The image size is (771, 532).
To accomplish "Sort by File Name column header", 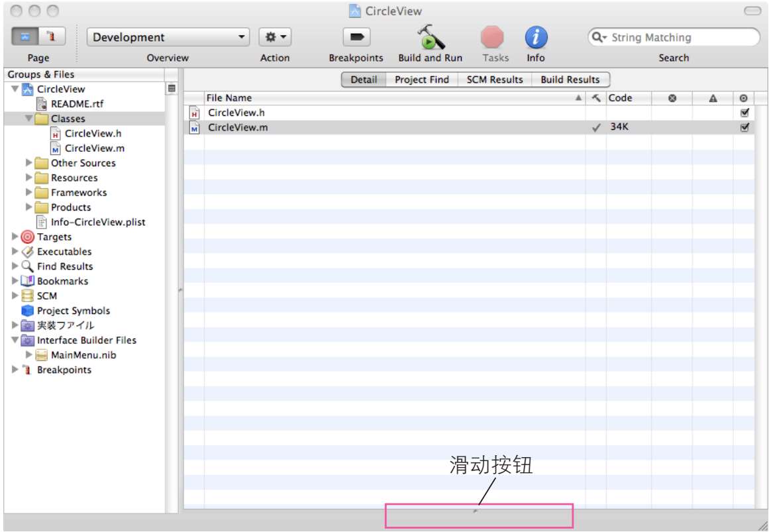I will pos(394,98).
